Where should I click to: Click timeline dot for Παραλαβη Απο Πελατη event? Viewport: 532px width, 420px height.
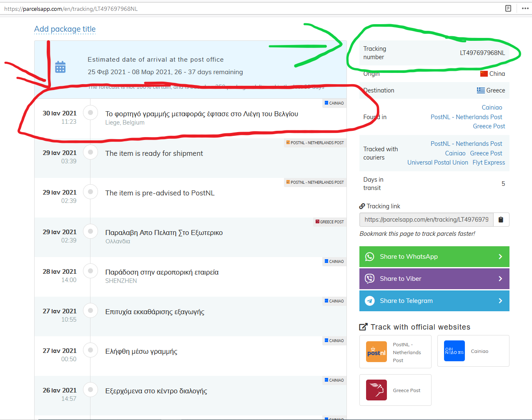click(90, 231)
